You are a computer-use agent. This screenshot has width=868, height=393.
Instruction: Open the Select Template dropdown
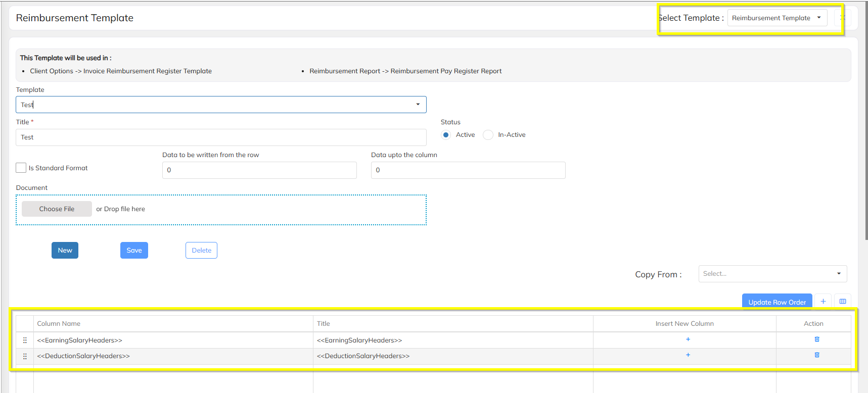776,18
